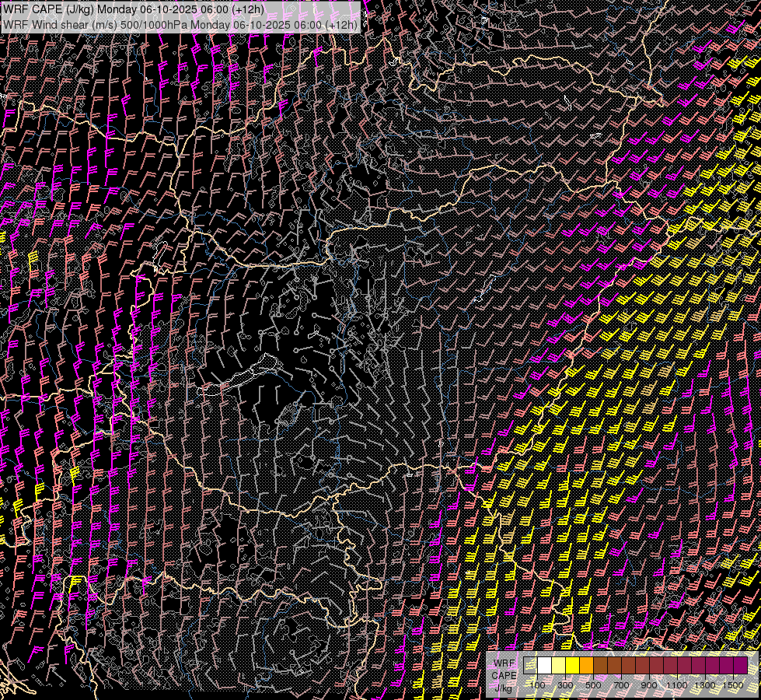Viewport: 761px width, 700px height.
Task: Click the 1100 label under the colorbar
Action: click(677, 684)
